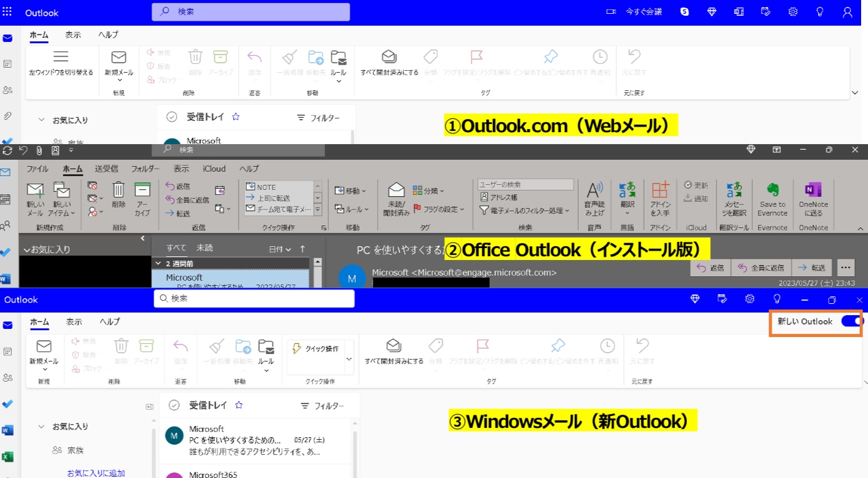Open People in Outlook.com left rail
The height and width of the screenshot is (478, 868).
tap(8, 90)
